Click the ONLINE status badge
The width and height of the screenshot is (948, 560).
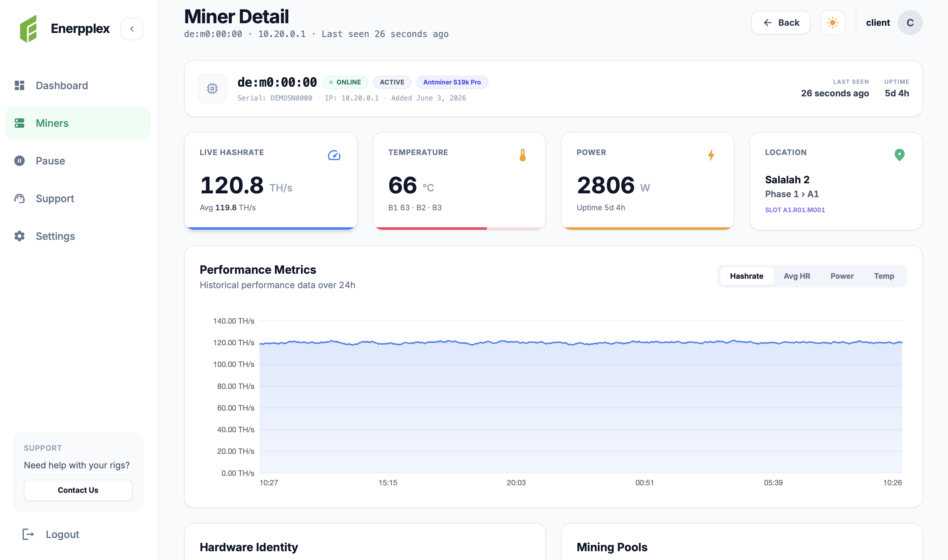(345, 82)
